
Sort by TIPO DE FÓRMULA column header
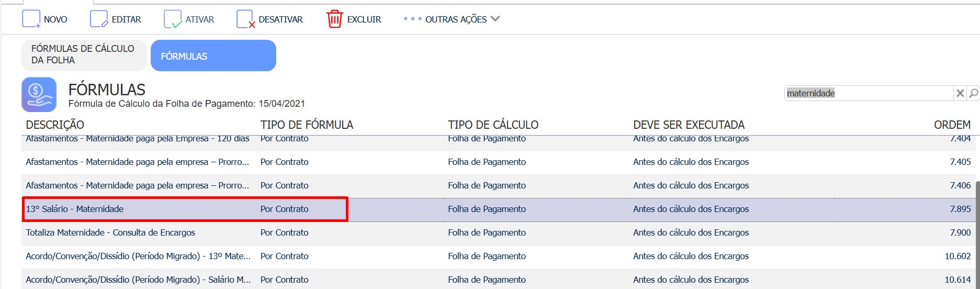click(307, 125)
